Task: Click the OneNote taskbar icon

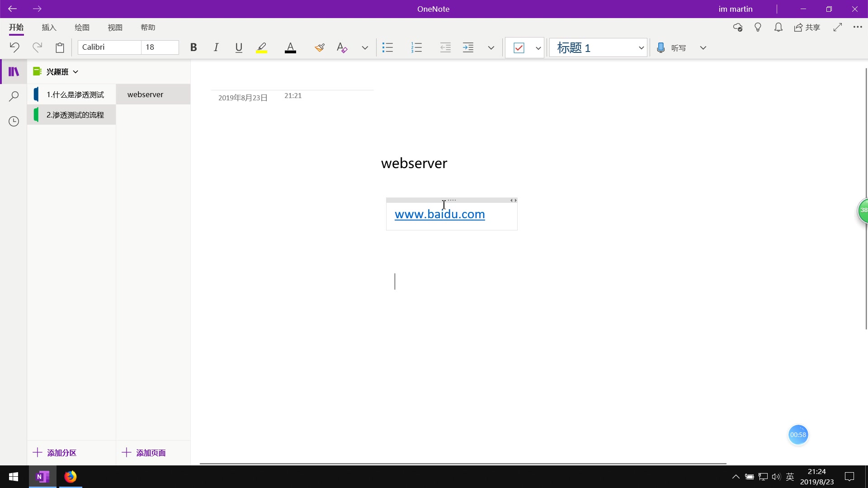Action: (x=42, y=477)
